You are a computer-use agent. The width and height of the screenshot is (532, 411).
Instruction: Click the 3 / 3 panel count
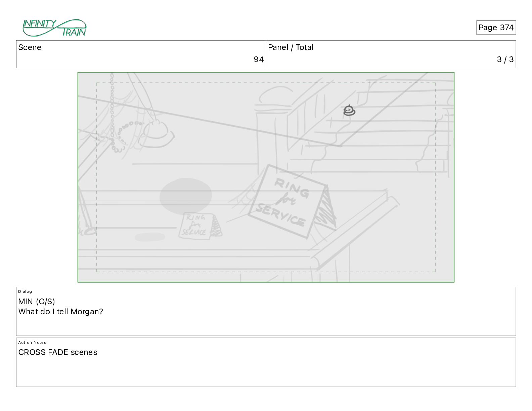coord(505,59)
